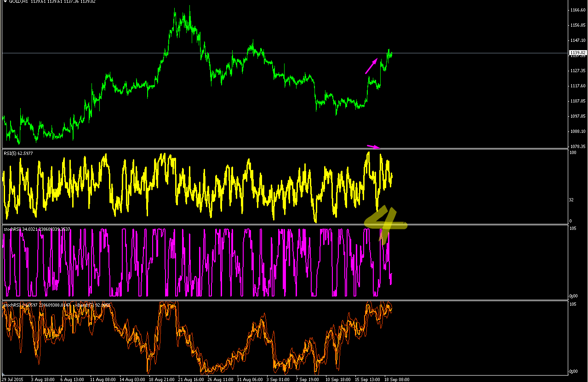Click the 15 Sep 13:00 time label

coord(367,379)
